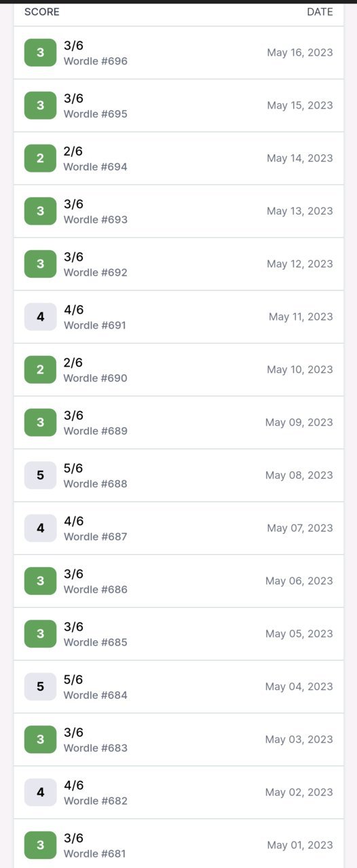
Task: Select the Wordle #685 label
Action: pos(96,642)
